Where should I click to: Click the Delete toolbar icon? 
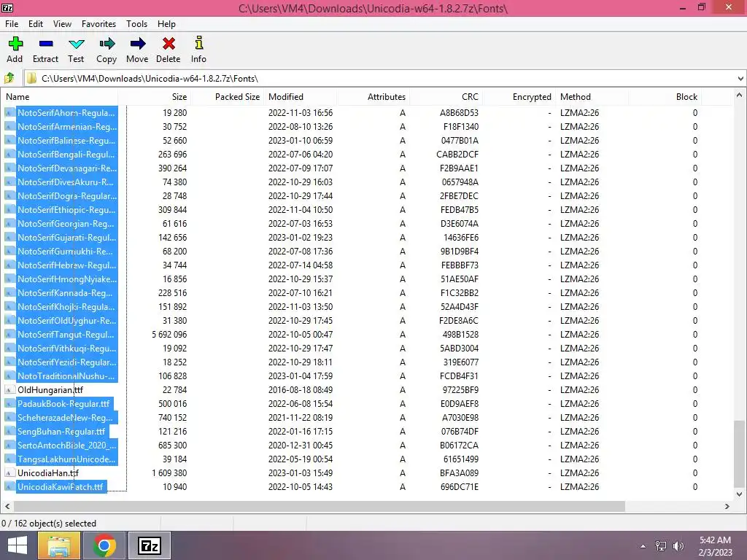(x=169, y=44)
